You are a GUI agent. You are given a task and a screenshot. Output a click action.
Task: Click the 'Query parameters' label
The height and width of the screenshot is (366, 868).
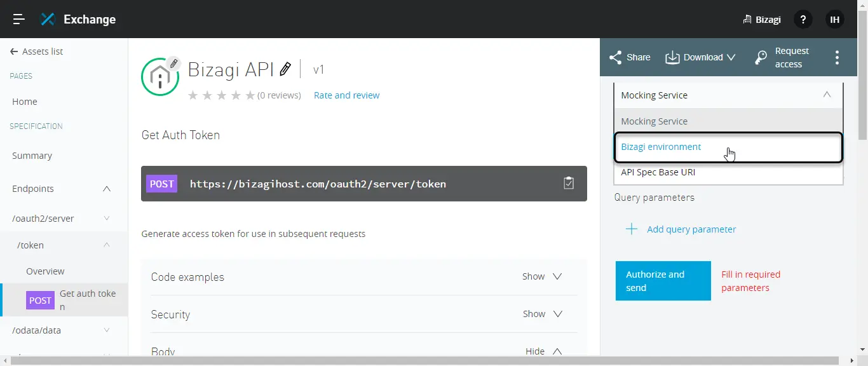point(654,198)
